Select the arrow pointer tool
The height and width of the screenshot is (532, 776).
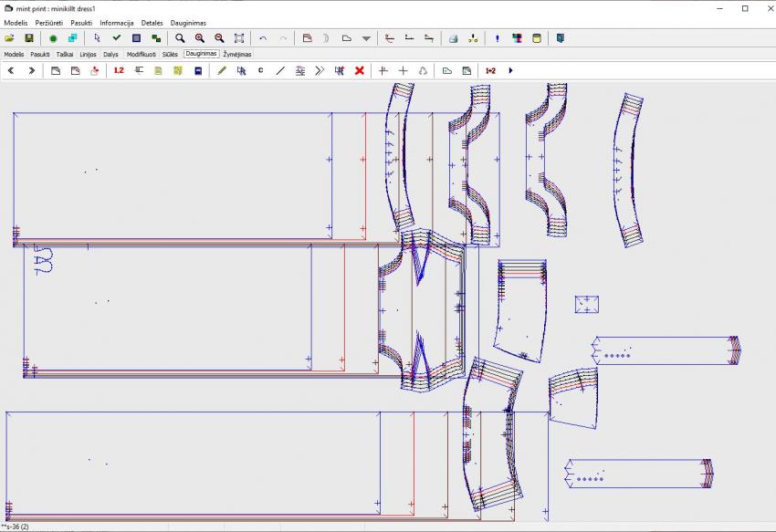click(x=97, y=38)
